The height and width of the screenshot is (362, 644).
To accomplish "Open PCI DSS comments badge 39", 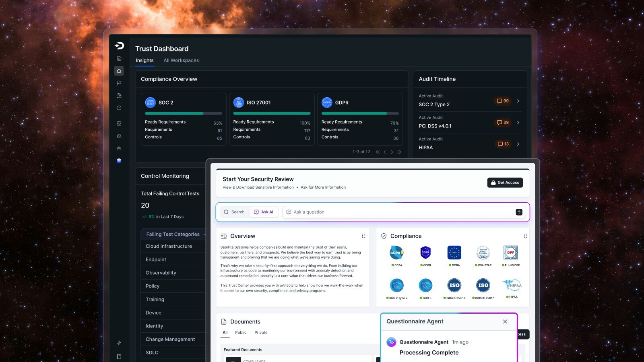I will click(x=503, y=122).
